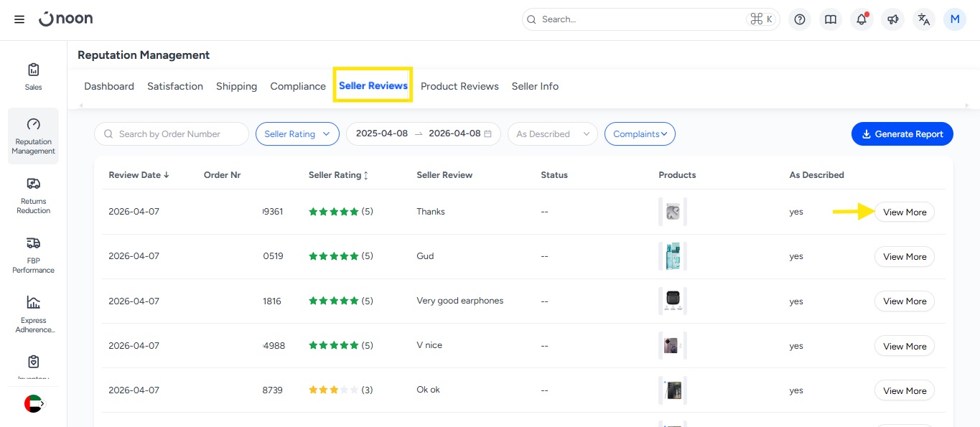Open the Sales sidebar section
The height and width of the screenshot is (427, 980).
[33, 76]
